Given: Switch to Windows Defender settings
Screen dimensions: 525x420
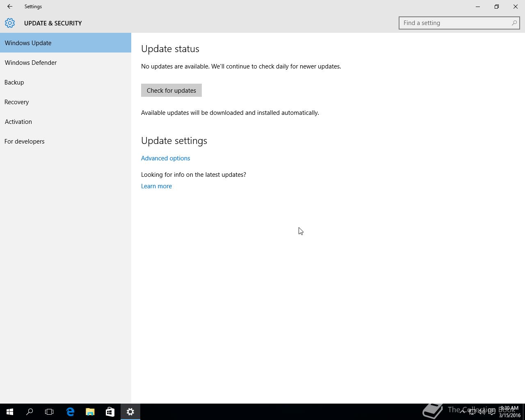Looking at the screenshot, I should 66,62.
